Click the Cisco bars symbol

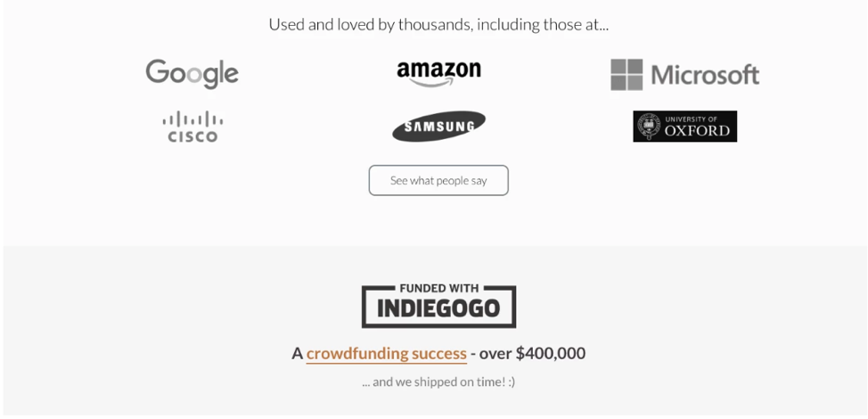(192, 119)
